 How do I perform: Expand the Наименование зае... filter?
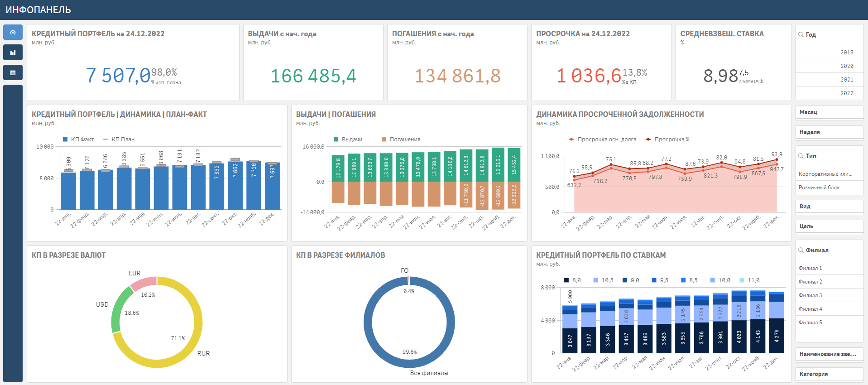(x=830, y=354)
